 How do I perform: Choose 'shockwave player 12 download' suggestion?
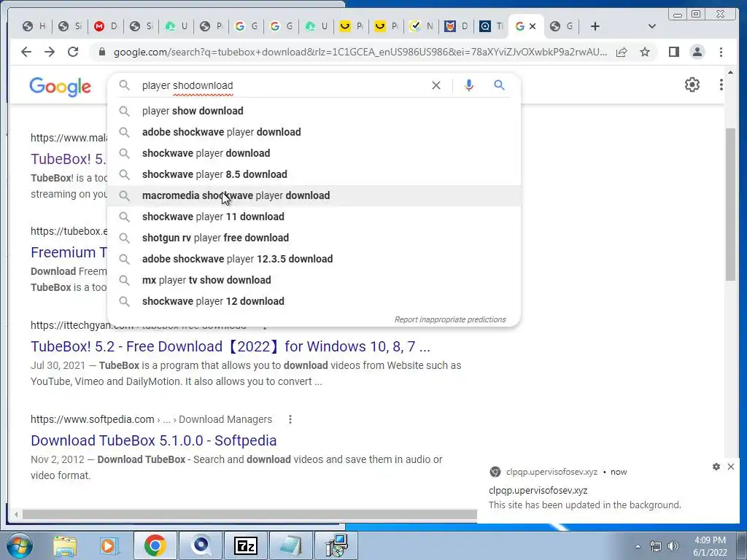(x=314, y=301)
